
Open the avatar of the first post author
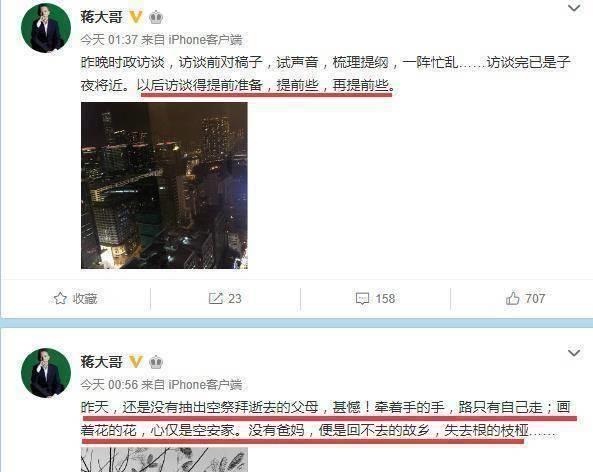click(x=46, y=28)
